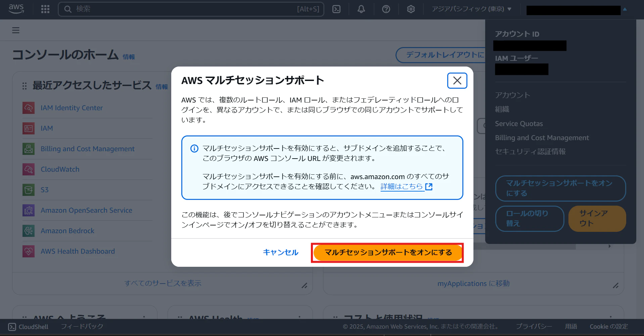Click キャンセル in the dialog

pyautogui.click(x=280, y=252)
